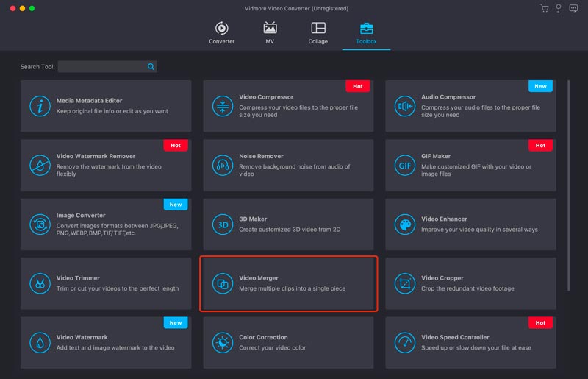Switch to the MV tab

point(270,33)
